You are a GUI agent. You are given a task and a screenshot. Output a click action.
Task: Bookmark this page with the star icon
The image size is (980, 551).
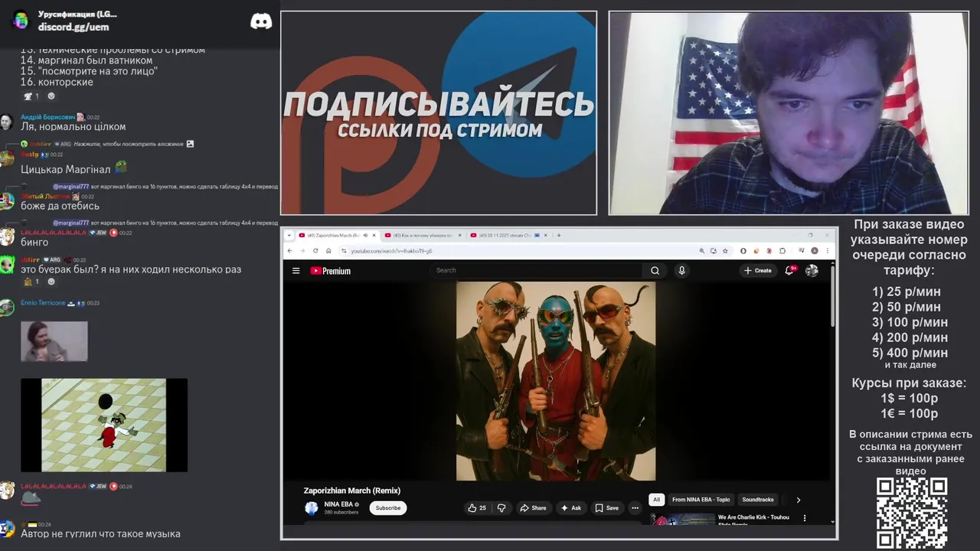point(725,250)
